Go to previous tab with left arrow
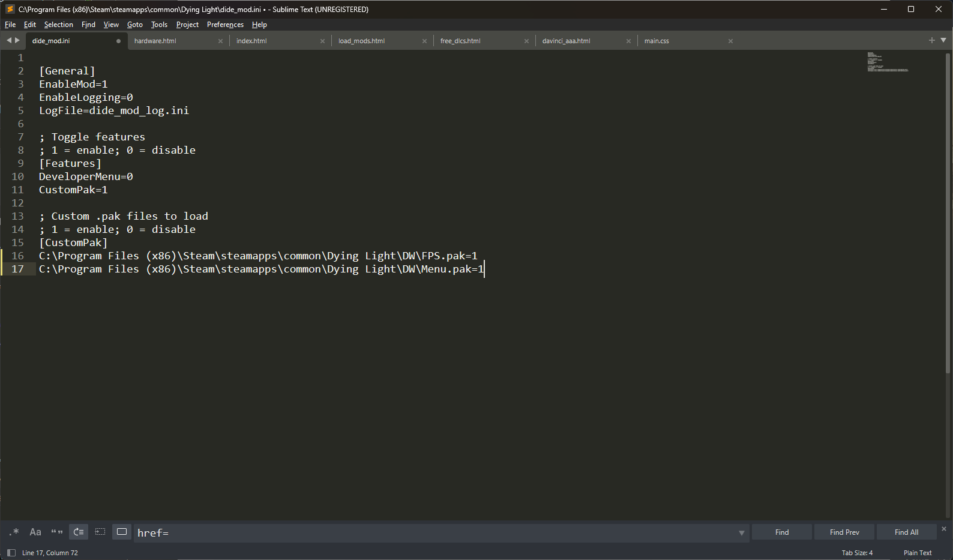The width and height of the screenshot is (953, 560). click(x=9, y=40)
